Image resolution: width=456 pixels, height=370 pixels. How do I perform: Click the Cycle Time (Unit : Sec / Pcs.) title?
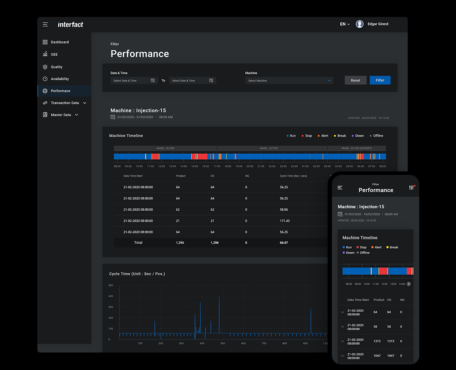point(137,274)
